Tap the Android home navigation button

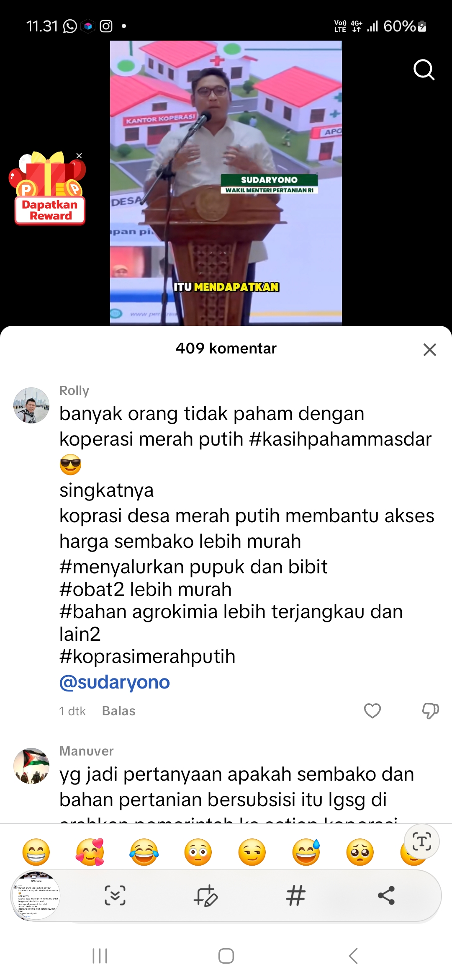[226, 956]
